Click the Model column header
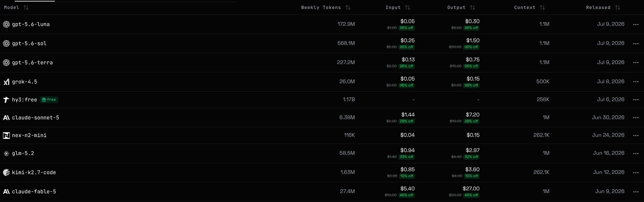Viewport: 644px width, 202px height. [12, 7]
